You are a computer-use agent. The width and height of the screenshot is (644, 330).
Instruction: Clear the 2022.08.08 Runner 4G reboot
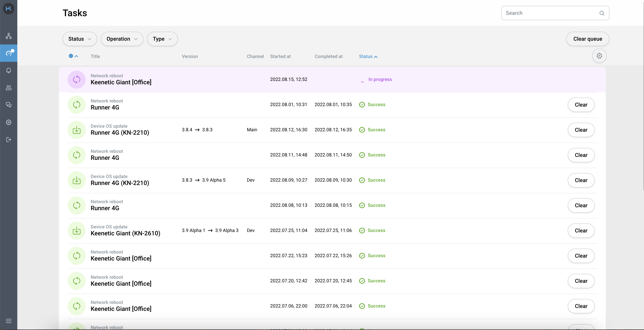click(x=581, y=205)
